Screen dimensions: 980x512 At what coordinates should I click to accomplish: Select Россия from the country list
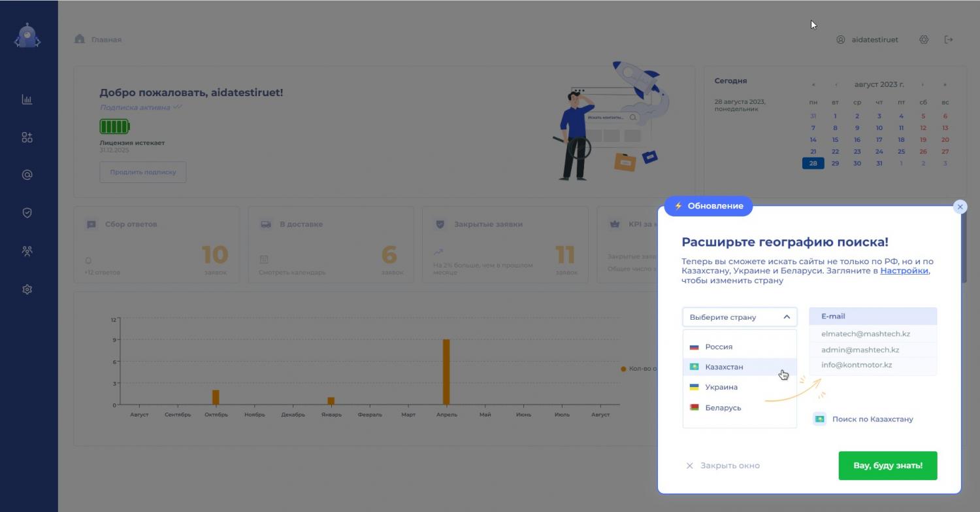pyautogui.click(x=719, y=347)
